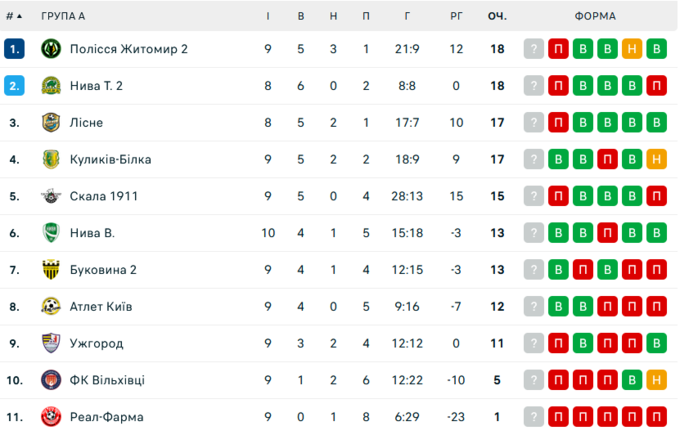Click the Полісся Житомир 2 team logo
The width and height of the screenshot is (680, 435).
51,49
